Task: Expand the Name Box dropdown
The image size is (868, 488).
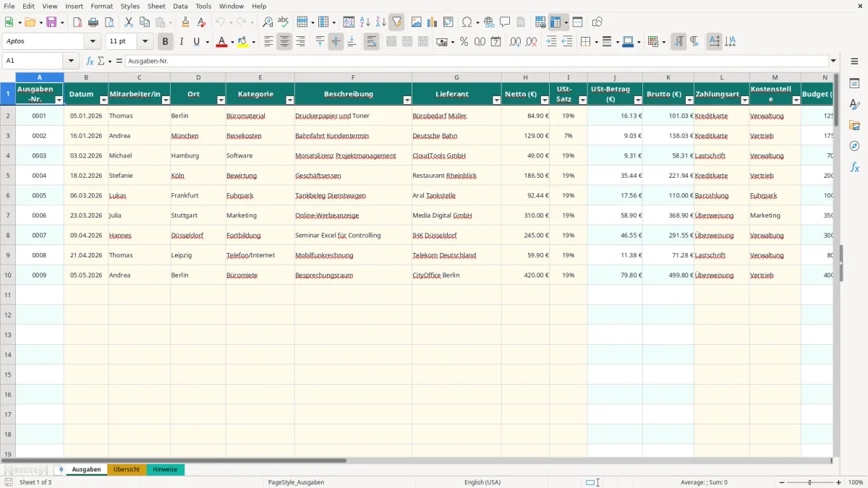Action: 71,61
